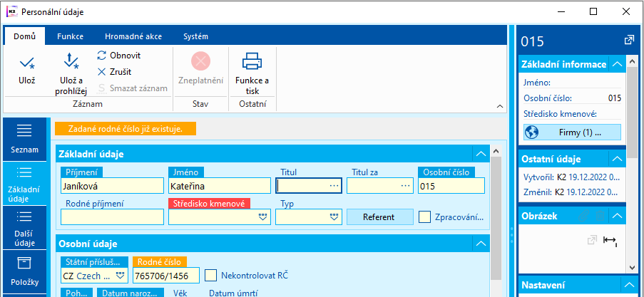Click the Datum narození label
This screenshot has height=297, width=644.
[x=131, y=293]
